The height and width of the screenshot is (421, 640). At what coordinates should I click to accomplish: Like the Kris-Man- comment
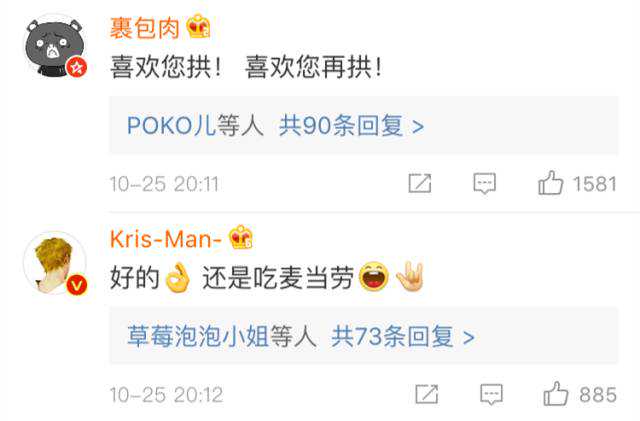(556, 394)
